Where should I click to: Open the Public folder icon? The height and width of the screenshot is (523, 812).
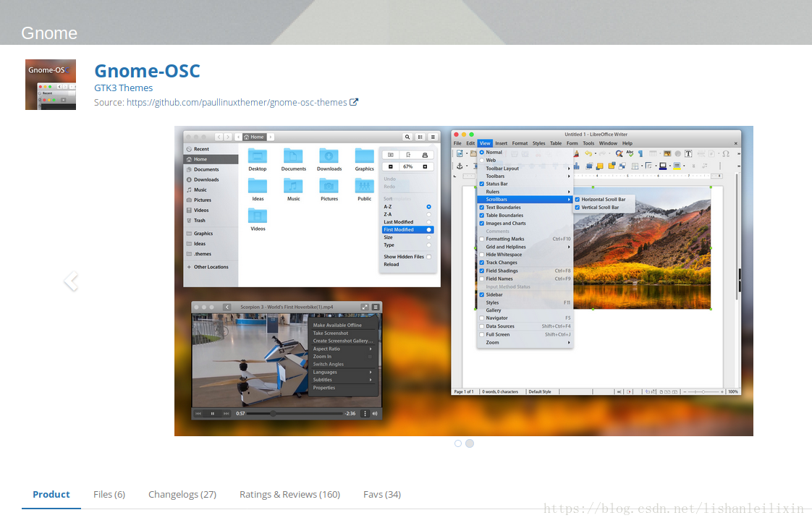click(365, 186)
